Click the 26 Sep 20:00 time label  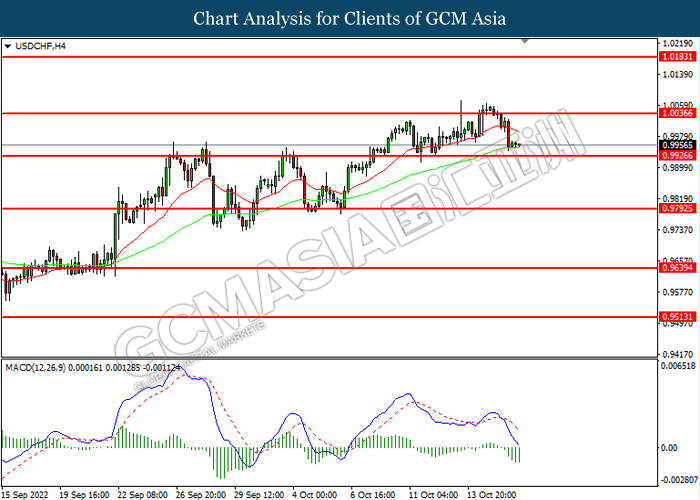click(201, 495)
